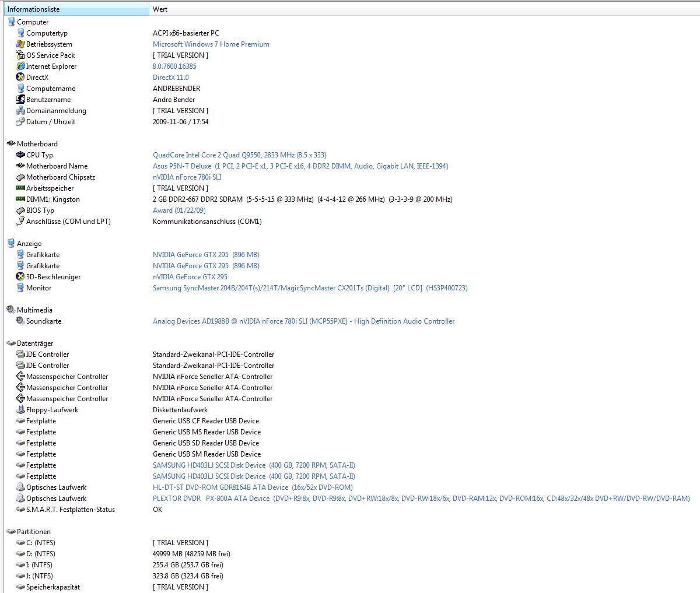The image size is (700, 593).
Task: Click the 255.4 GB (253.7 GB frei) value
Action: pos(188,565)
